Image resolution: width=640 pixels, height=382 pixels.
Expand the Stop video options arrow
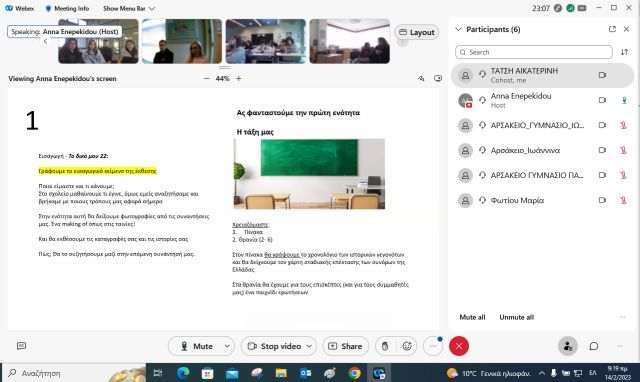click(x=309, y=346)
